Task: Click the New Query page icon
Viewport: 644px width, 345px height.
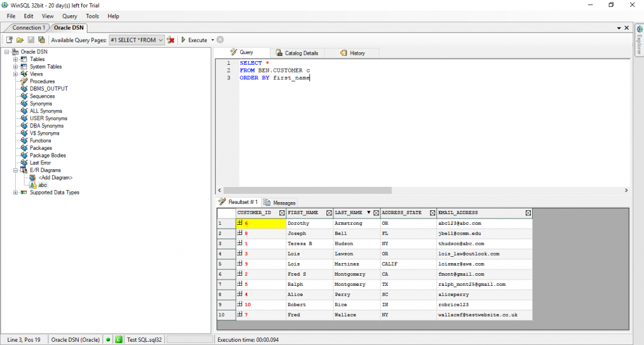Action: tap(9, 40)
